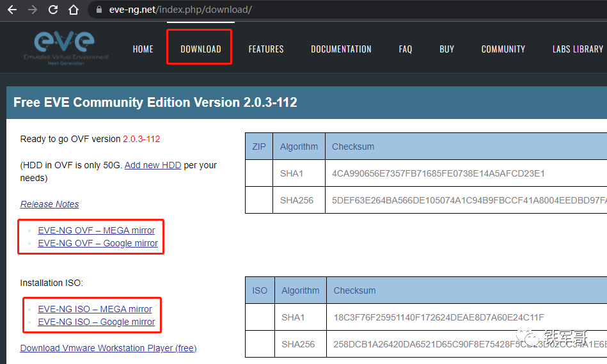
Task: Download EVE-NG ISO from MEGA mirror
Action: [x=95, y=309]
